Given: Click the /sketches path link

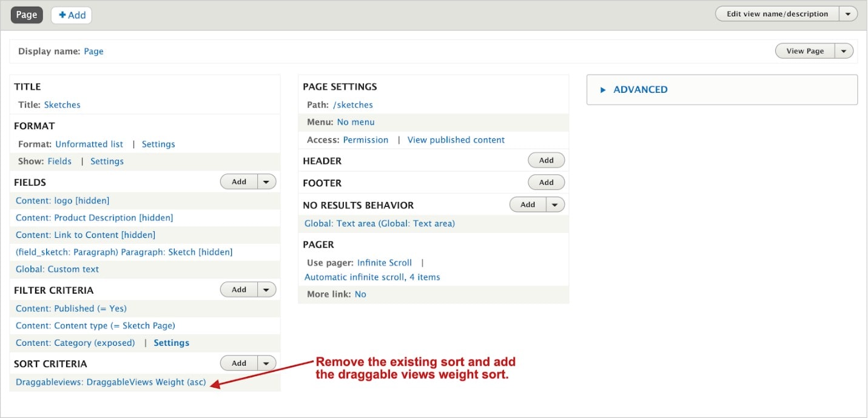Looking at the screenshot, I should click(353, 105).
